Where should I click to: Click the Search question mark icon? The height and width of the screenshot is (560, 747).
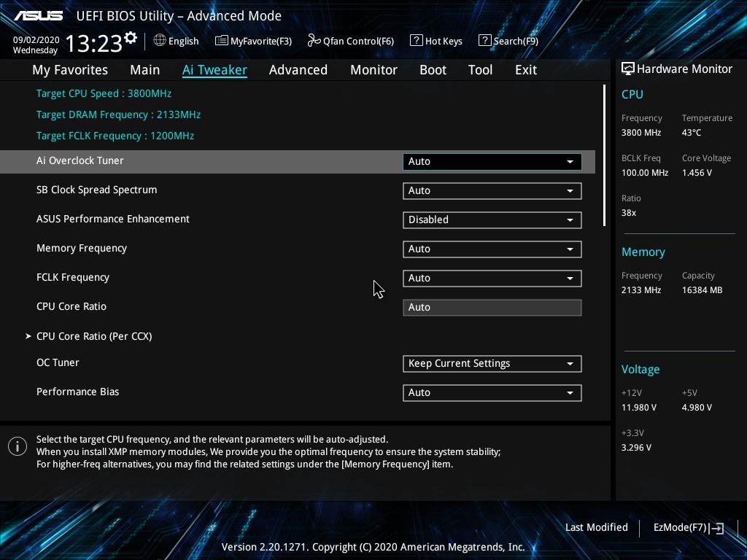[484, 41]
